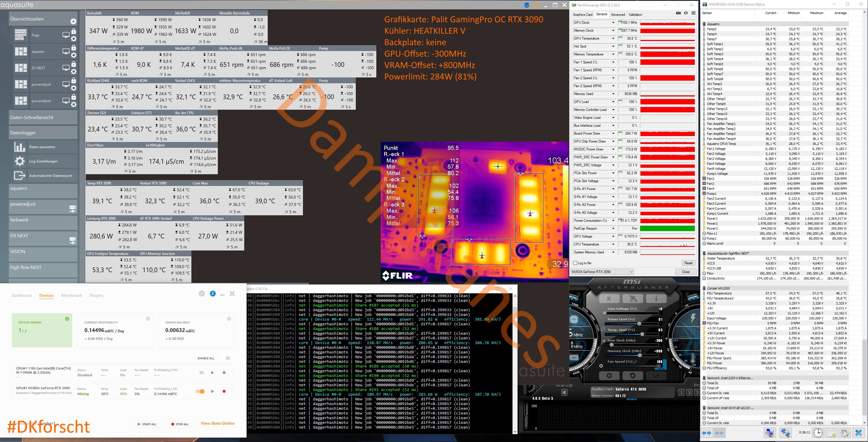Start mining on GPU#1 RTX 3090

tap(212, 391)
